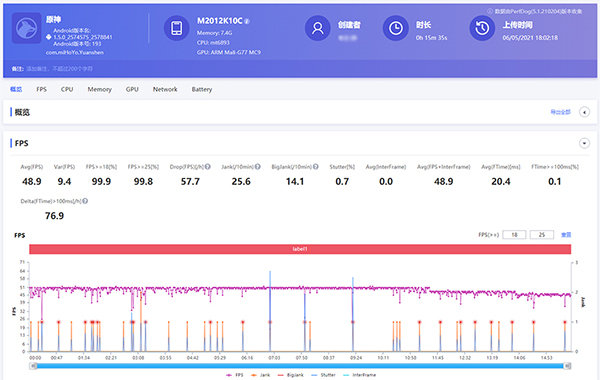This screenshot has height=380, width=600.
Task: Click the 原神 app logo icon
Action: point(26,28)
